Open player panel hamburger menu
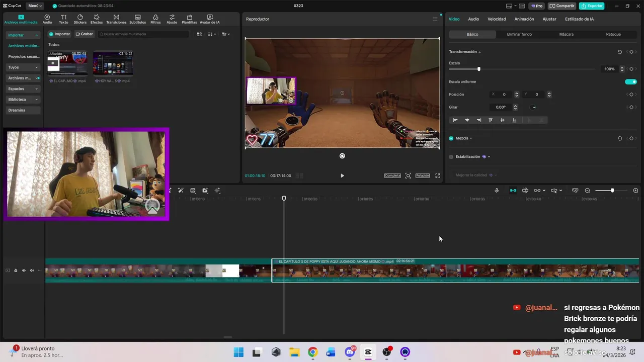Screen dimensions: 644x362 (x=435, y=19)
